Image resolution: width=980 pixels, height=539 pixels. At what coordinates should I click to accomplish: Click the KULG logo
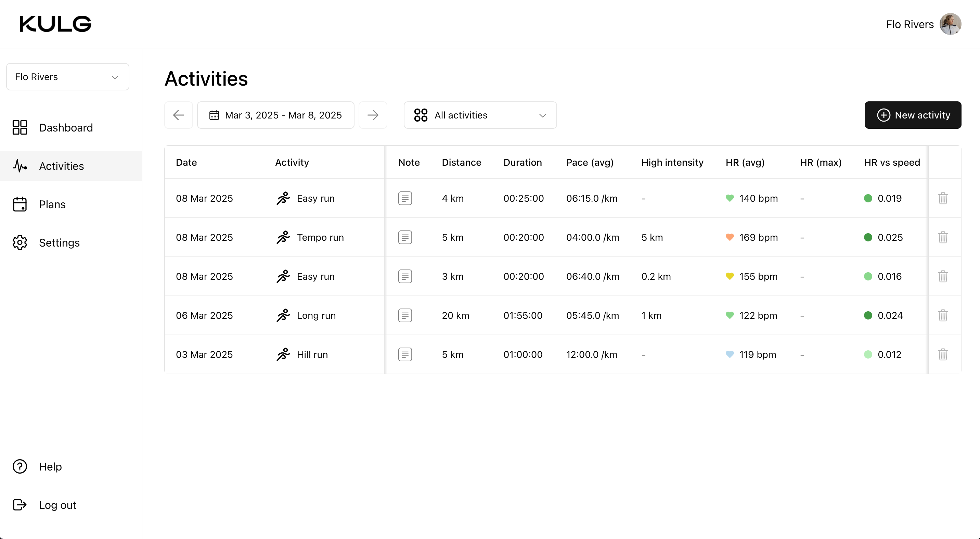[x=55, y=24]
